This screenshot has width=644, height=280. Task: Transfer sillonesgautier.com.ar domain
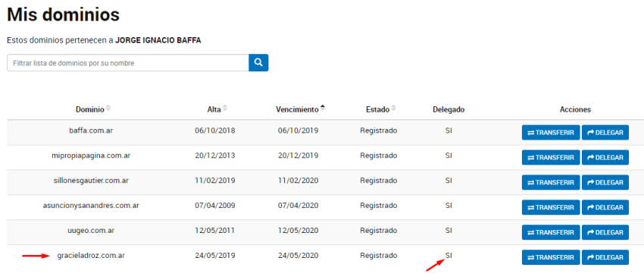tap(551, 183)
